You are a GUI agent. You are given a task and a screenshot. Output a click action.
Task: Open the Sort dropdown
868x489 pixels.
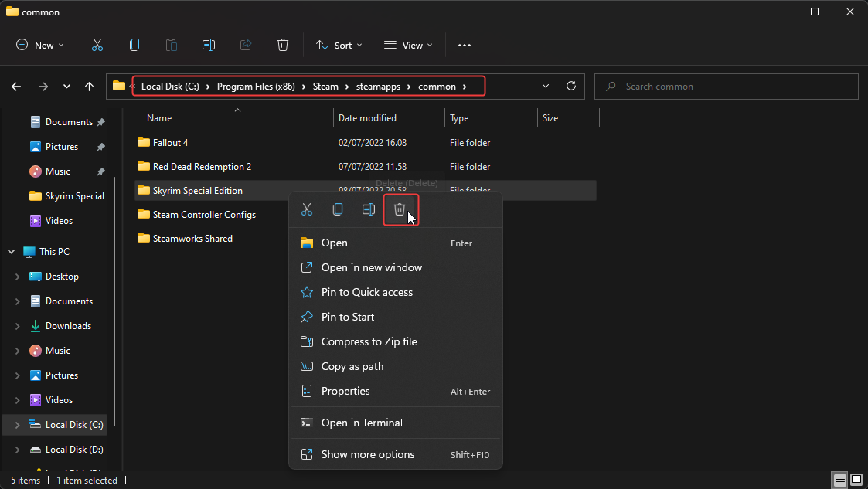[x=339, y=46]
